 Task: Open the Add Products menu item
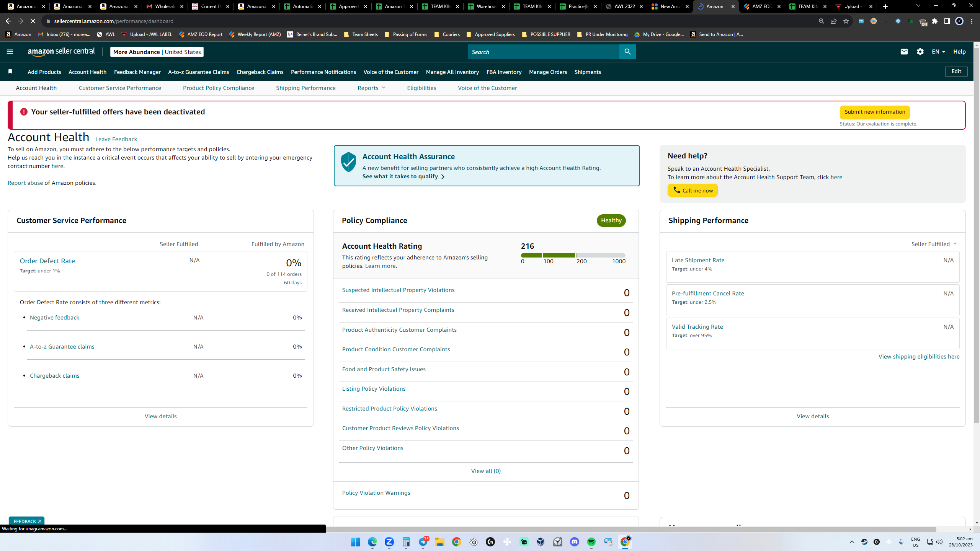(x=44, y=72)
